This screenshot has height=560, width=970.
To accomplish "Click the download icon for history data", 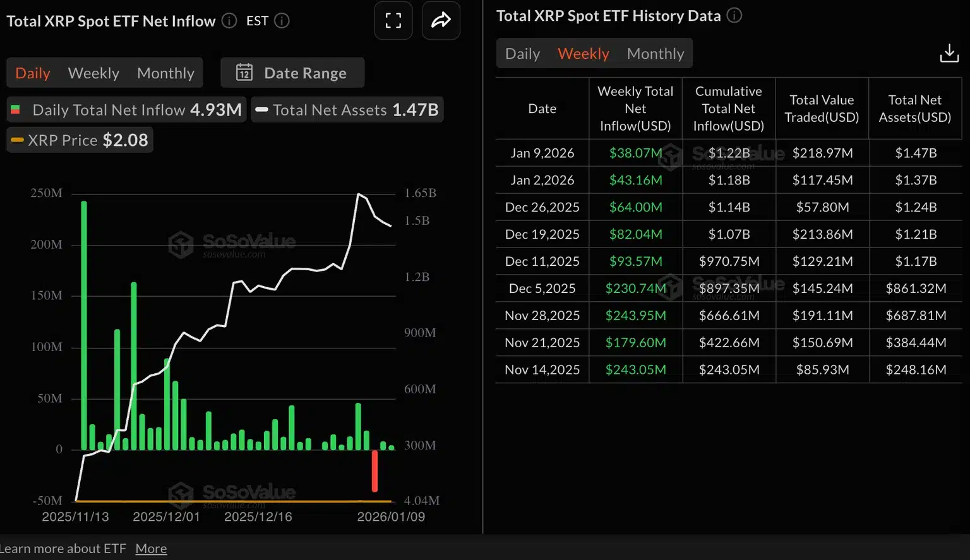I will (x=949, y=53).
